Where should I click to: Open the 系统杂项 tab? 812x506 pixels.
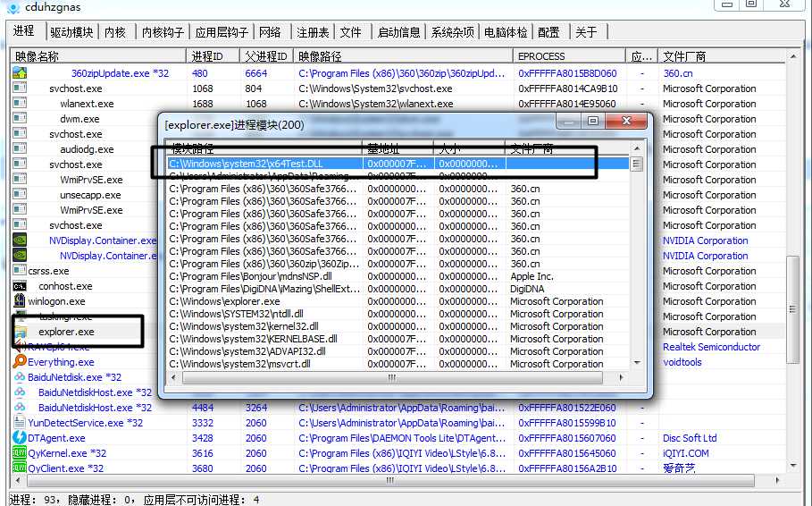(453, 32)
